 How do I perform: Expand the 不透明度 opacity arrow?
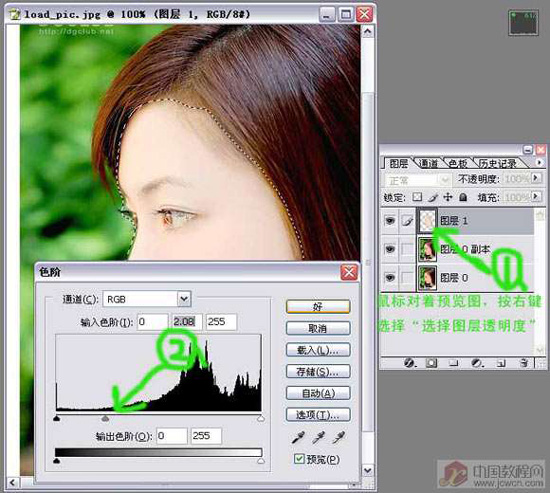click(x=535, y=179)
